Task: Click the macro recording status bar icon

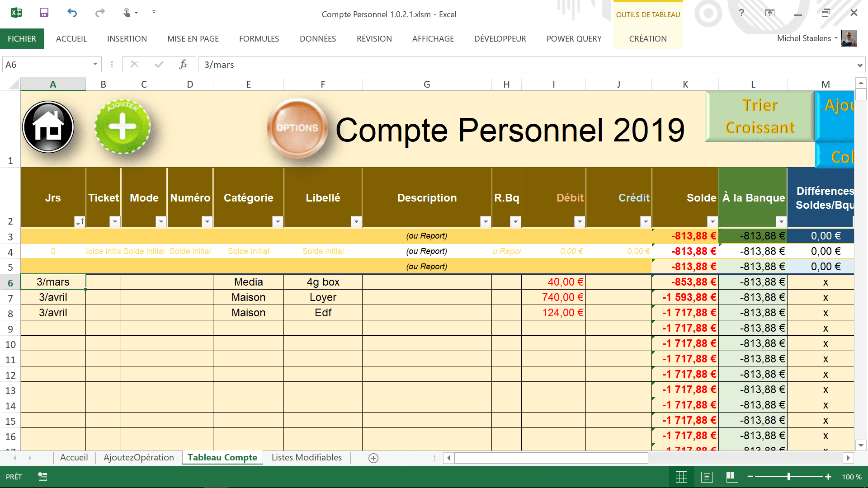Action: coord(42,477)
